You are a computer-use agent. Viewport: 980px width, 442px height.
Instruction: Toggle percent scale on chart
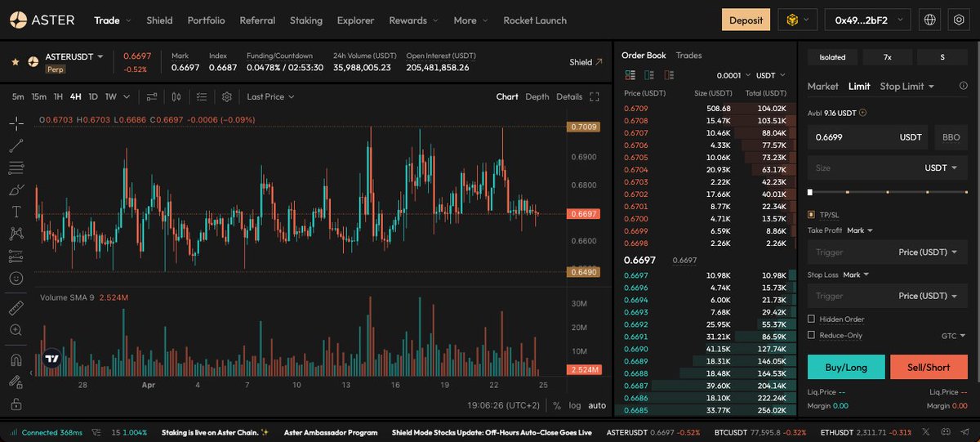[556, 405]
